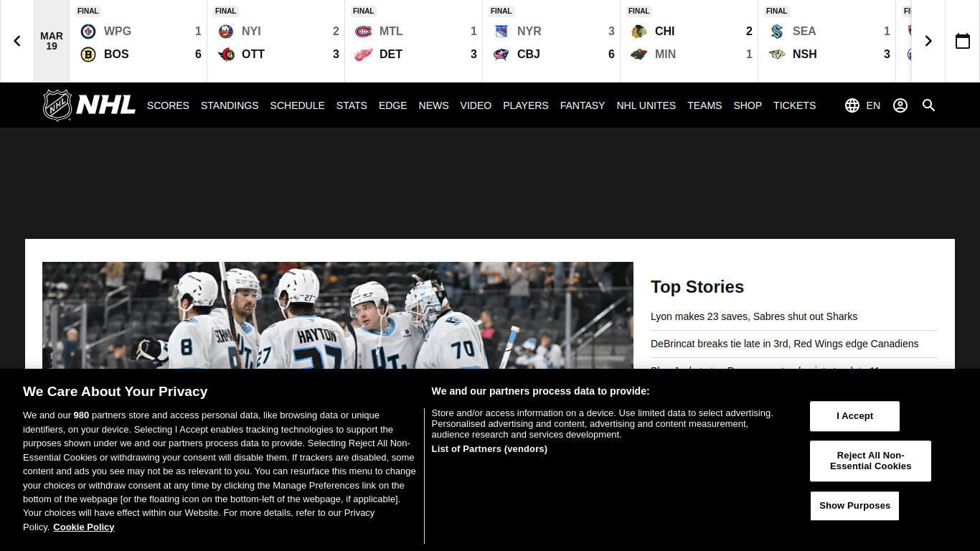The width and height of the screenshot is (980, 551).
Task: Click the New York Rangers logo
Action: (x=501, y=31)
